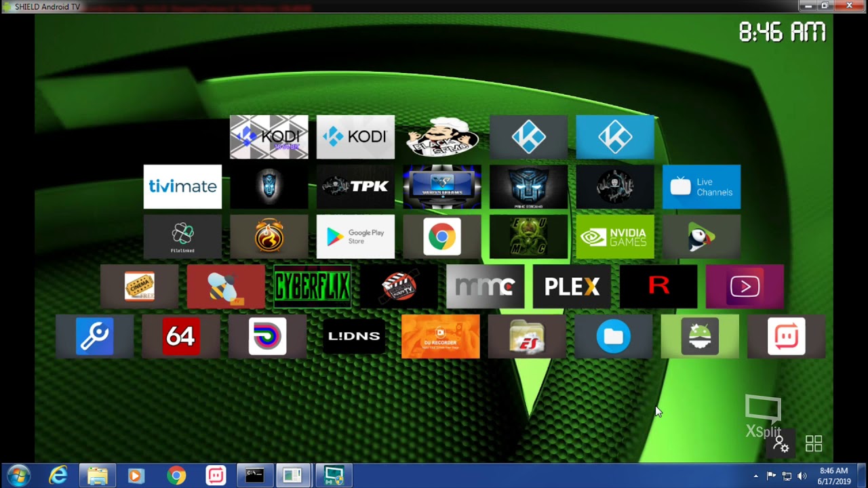Viewport: 868px width, 488px height.
Task: Switch to Chrome on the taskbar
Action: 176,476
